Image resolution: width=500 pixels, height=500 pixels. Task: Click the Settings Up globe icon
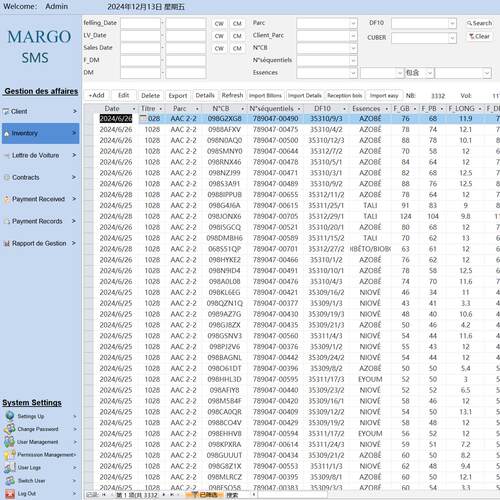point(10,416)
